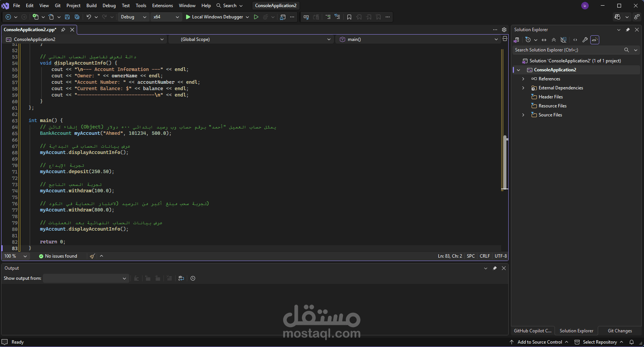The width and height of the screenshot is (644, 347).
Task: Collapse the ConsoleApplication2 project node
Action: pyautogui.click(x=518, y=70)
